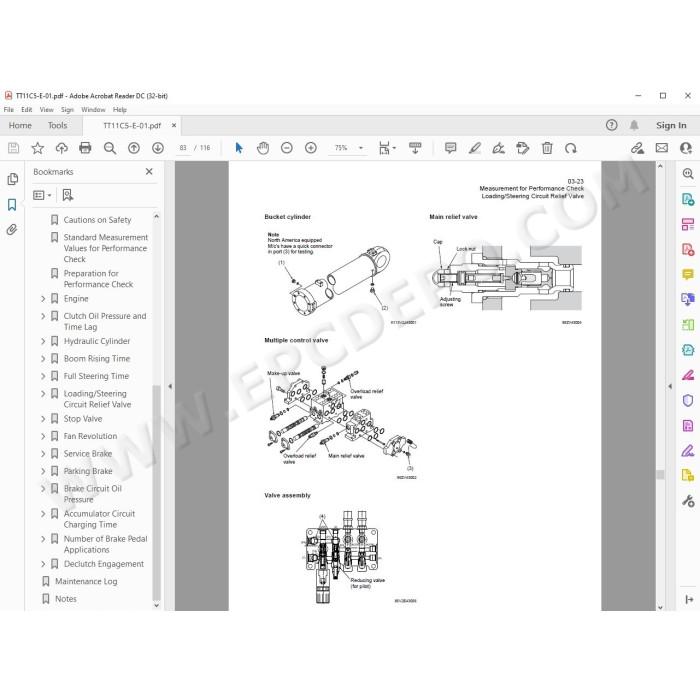Click the share with others icon
Viewport: 700px width, 700px height.
pyautogui.click(x=638, y=148)
